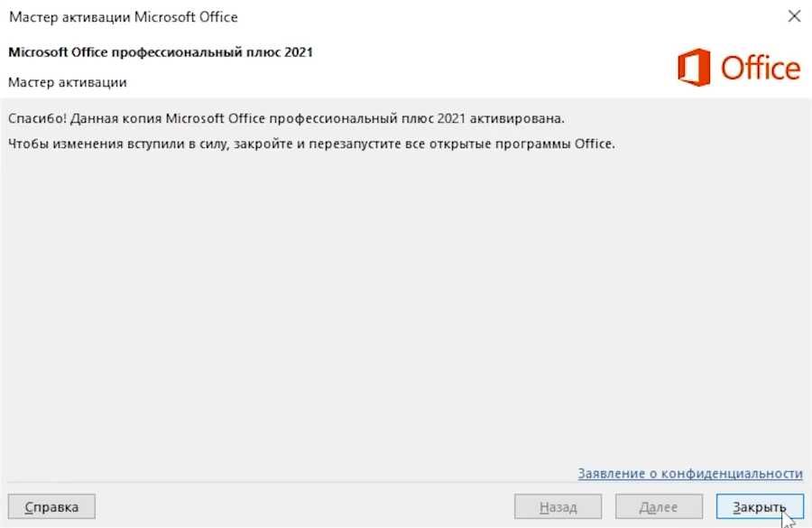
Task: Click the window title "Мастер активации Microsoft Office"
Action: (x=124, y=17)
